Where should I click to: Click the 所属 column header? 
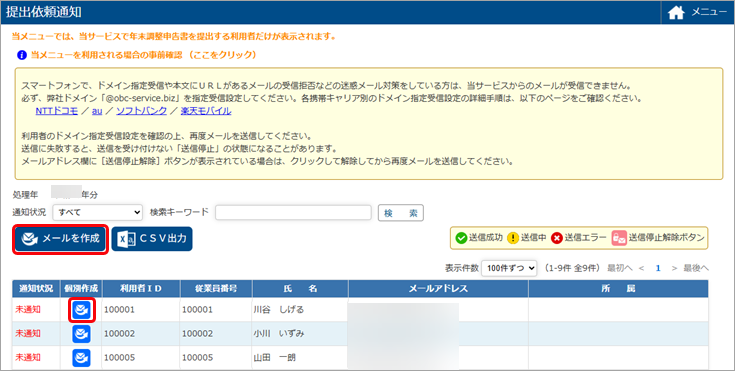[618, 289]
